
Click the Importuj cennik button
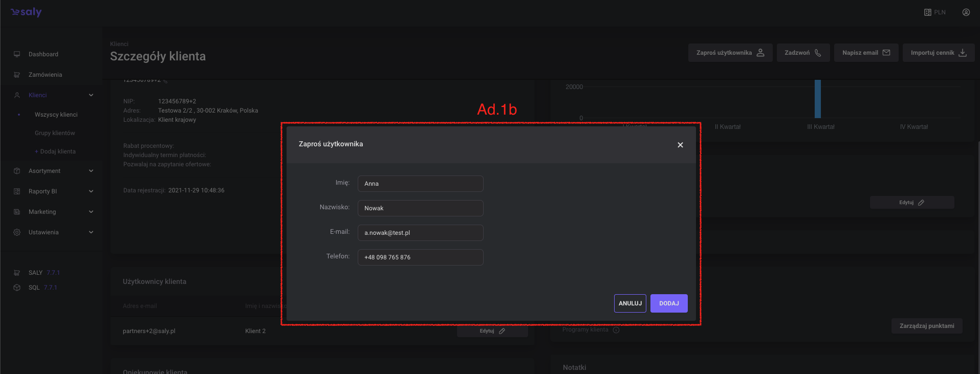click(x=938, y=53)
